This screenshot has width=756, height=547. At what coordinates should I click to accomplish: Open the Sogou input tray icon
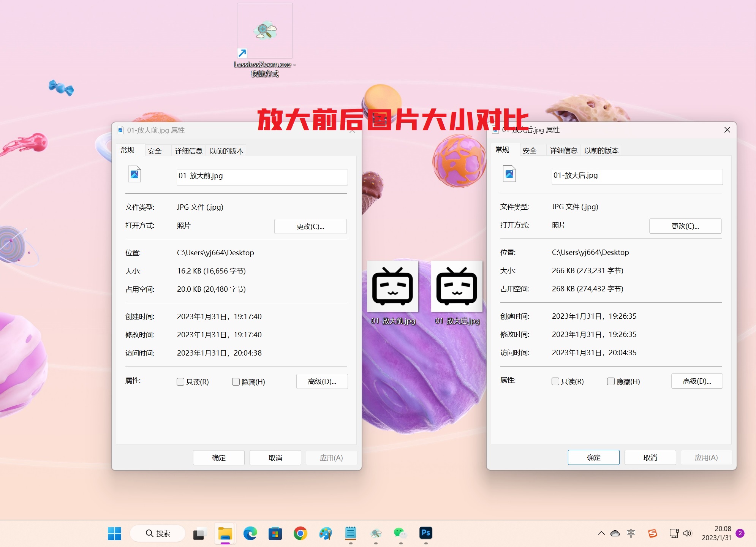pyautogui.click(x=653, y=533)
